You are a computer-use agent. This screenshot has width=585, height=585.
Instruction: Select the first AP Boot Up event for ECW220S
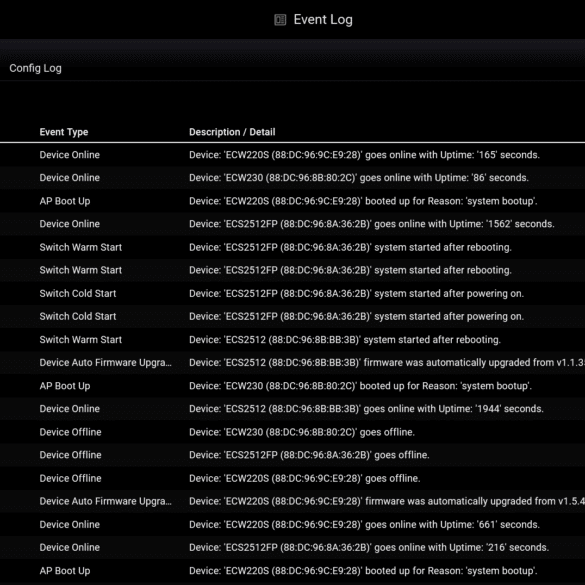point(292,201)
